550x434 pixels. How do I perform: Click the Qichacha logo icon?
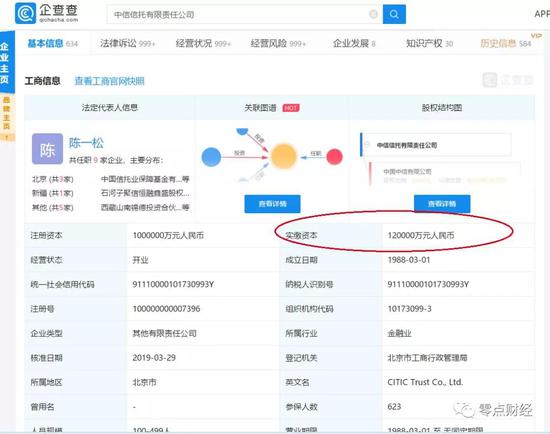point(25,13)
